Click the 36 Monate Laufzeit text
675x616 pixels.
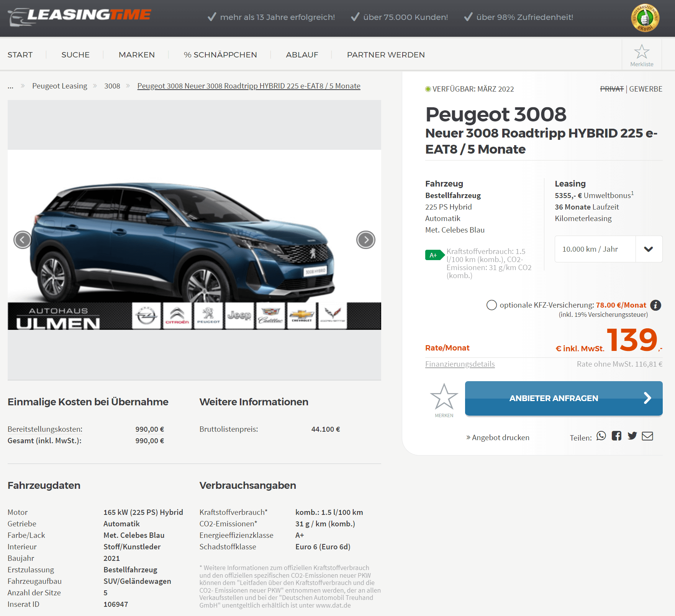(x=587, y=207)
